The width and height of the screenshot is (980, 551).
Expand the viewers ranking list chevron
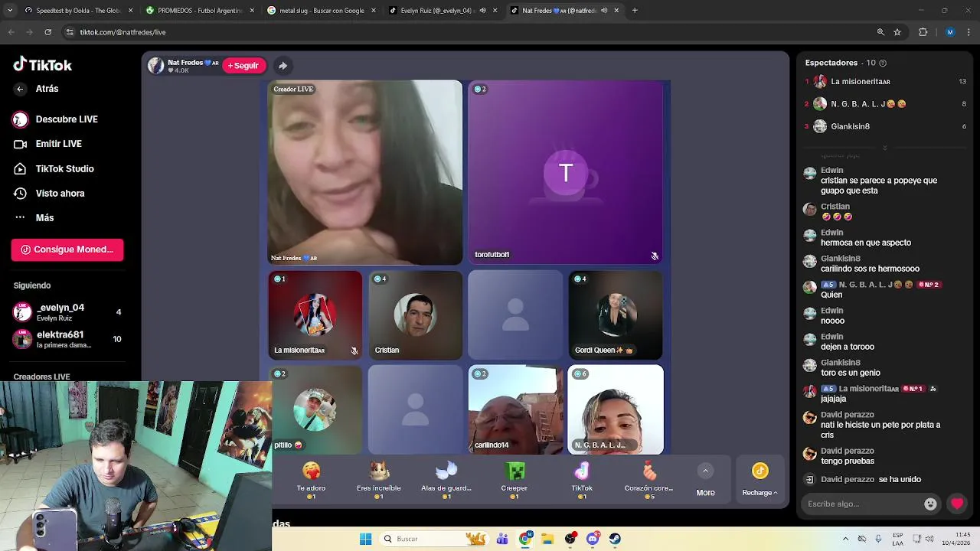pyautogui.click(x=885, y=147)
